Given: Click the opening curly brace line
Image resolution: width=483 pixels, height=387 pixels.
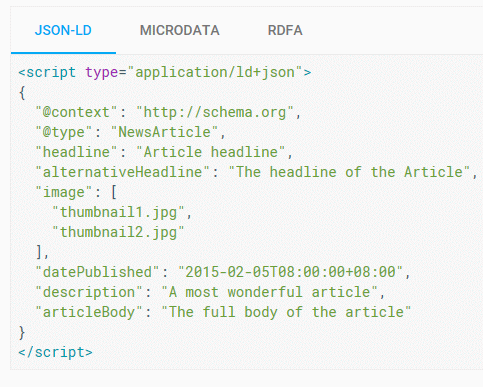Looking at the screenshot, I should coord(22,92).
